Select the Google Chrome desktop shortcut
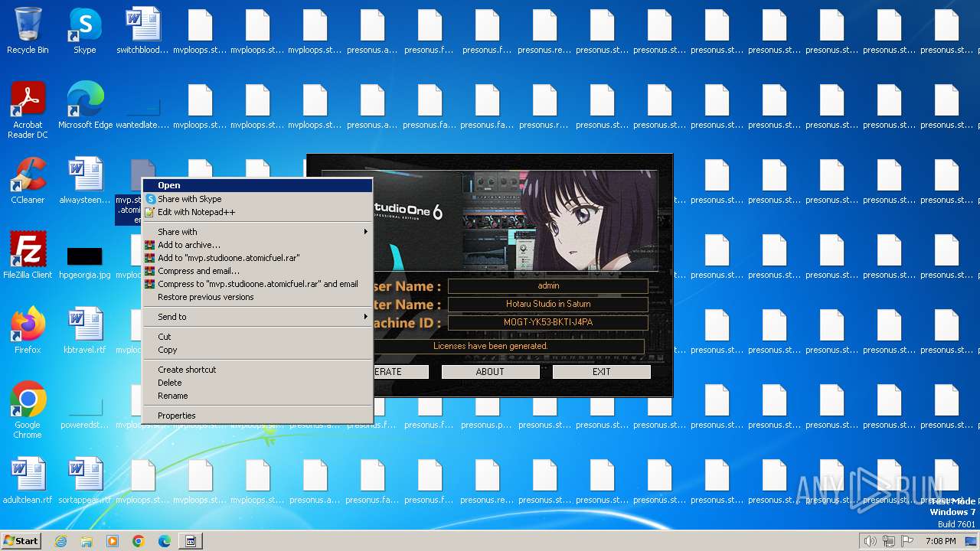Screen dimensions: 980x551 pyautogui.click(x=28, y=410)
